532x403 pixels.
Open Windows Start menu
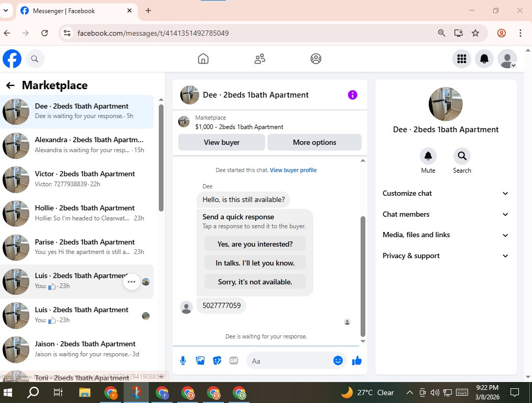coord(7,393)
